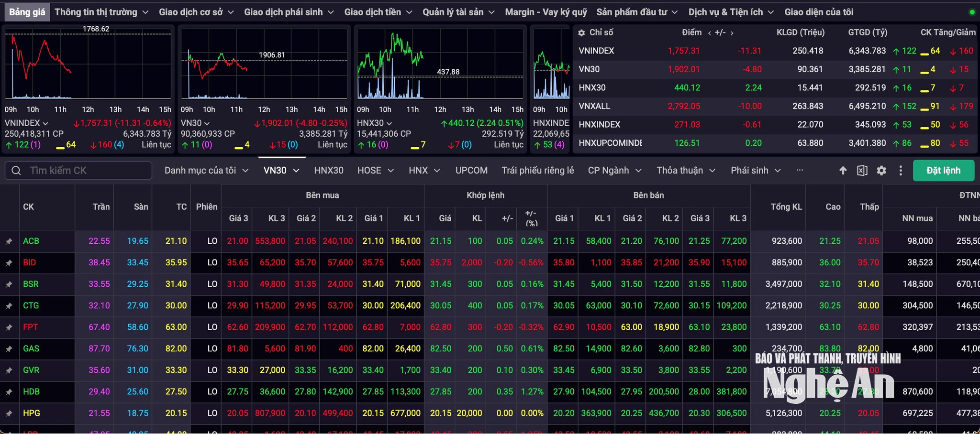Click the scroll-to-top arrow icon
980x434 pixels.
click(x=843, y=171)
